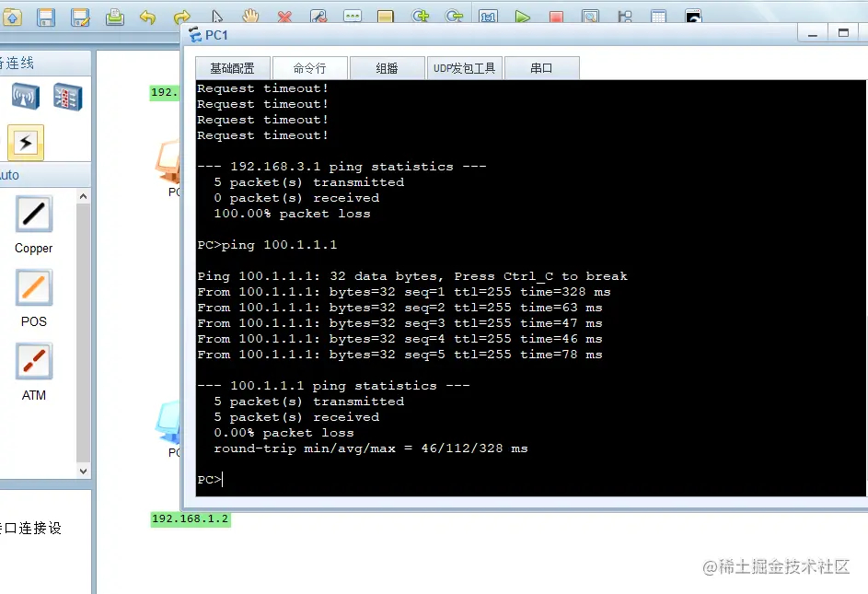Add a text note with the ellipsis icon
Screen dimensions: 868x594
(353, 16)
